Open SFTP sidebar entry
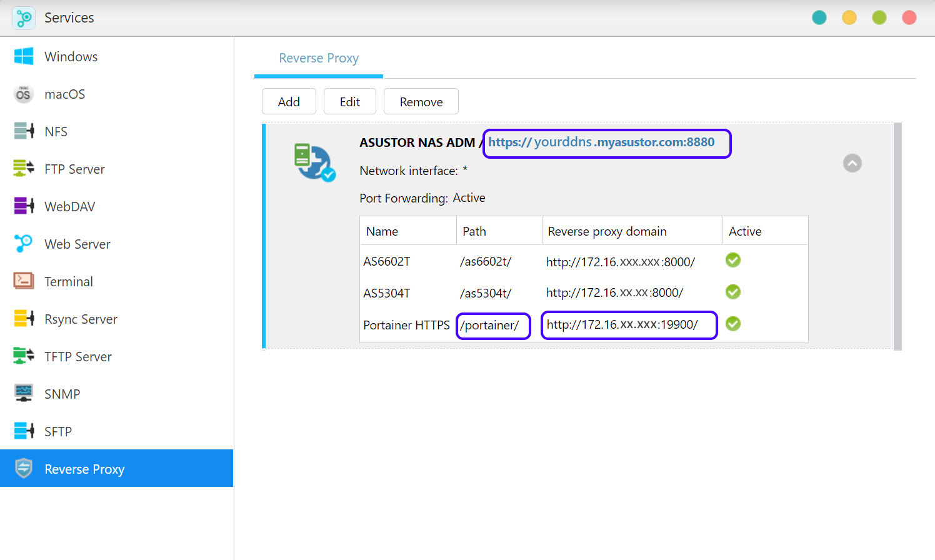 click(117, 431)
